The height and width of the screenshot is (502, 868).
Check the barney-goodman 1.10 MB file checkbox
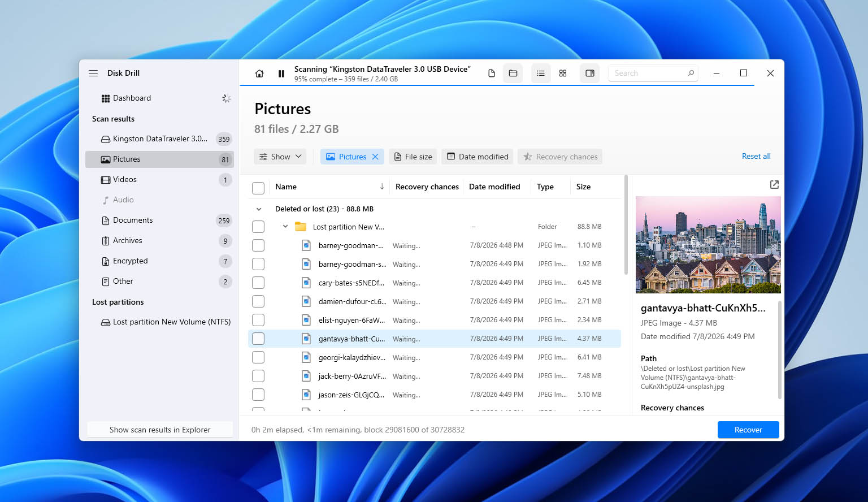(258, 245)
